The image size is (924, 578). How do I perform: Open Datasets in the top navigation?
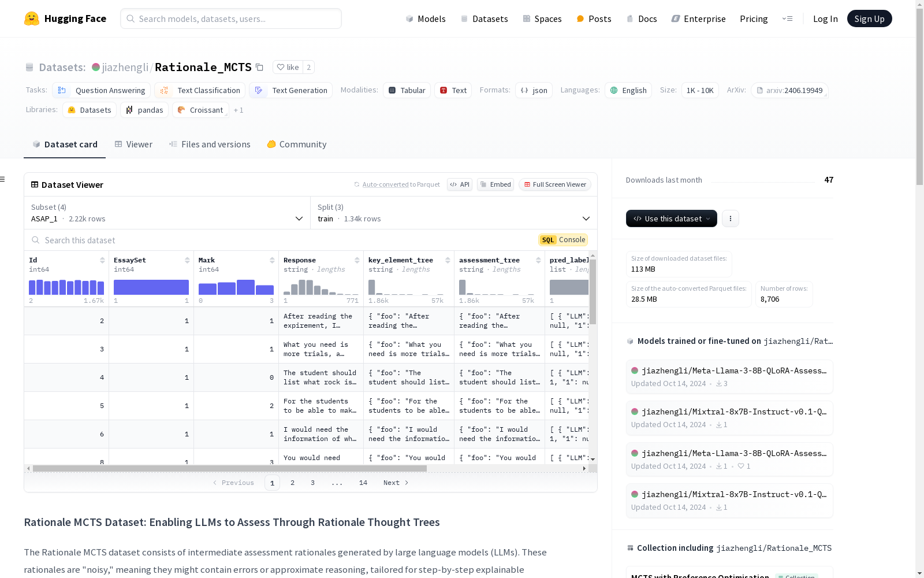click(484, 18)
